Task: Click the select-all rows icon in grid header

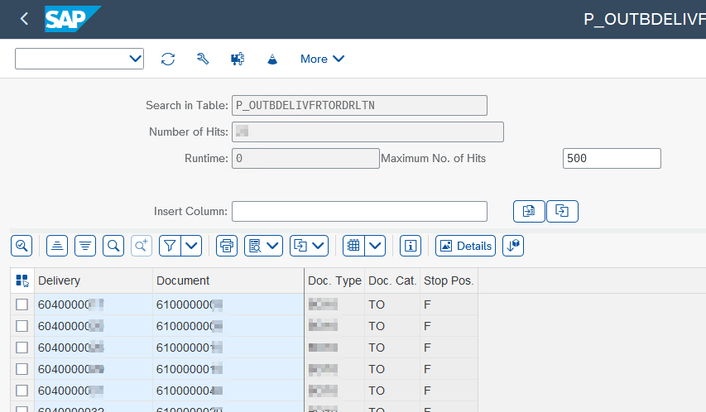Action: [x=22, y=281]
